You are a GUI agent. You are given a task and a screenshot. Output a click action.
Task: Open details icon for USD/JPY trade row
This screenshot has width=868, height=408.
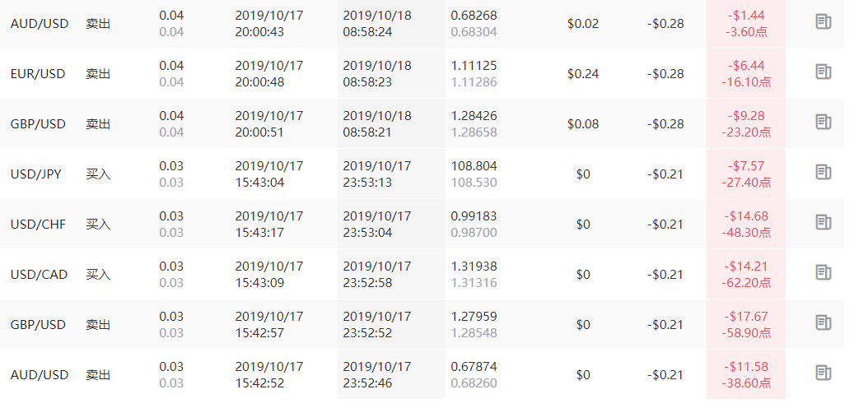click(824, 172)
